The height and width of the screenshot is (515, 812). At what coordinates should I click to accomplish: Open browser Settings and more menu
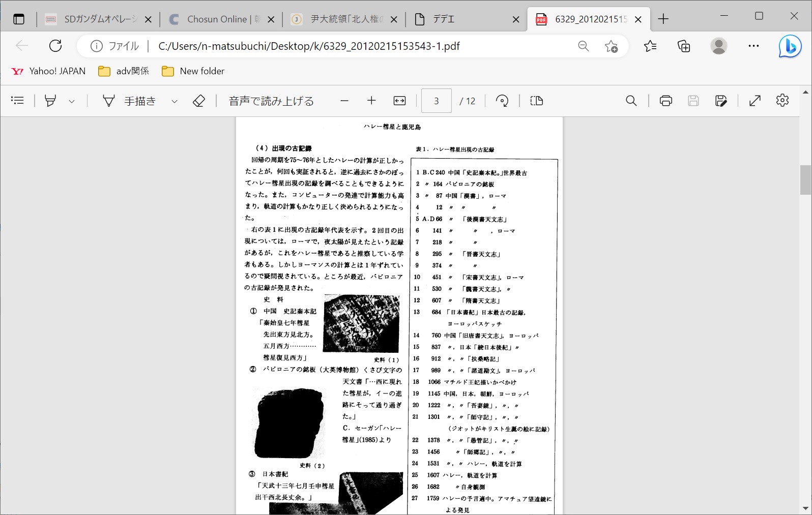[753, 46]
